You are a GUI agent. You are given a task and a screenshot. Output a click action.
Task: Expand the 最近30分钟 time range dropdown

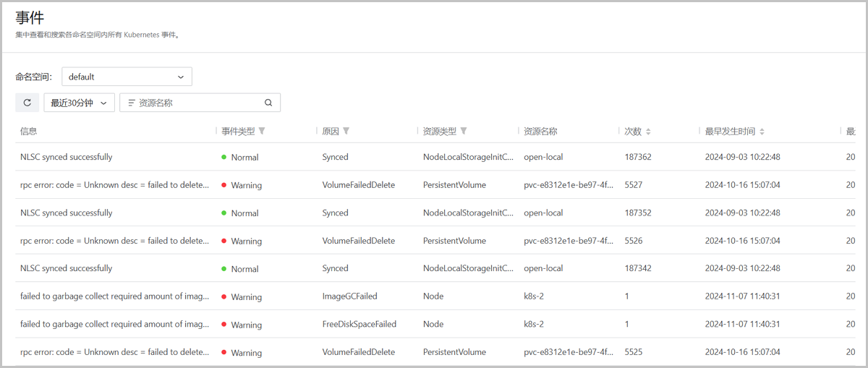tap(80, 103)
